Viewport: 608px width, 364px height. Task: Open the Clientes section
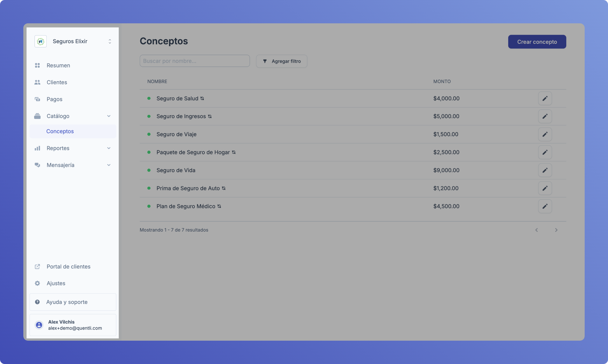[57, 82]
